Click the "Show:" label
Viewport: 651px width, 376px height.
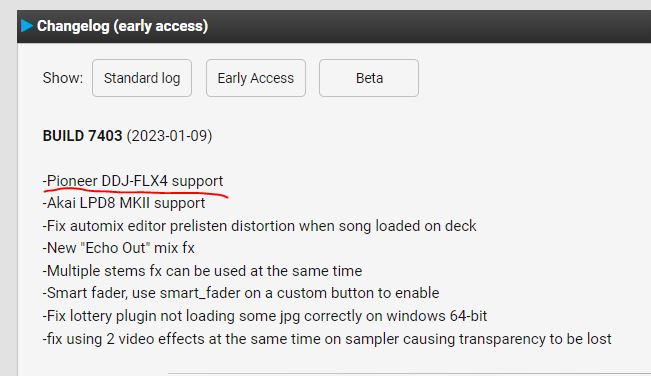(63, 78)
